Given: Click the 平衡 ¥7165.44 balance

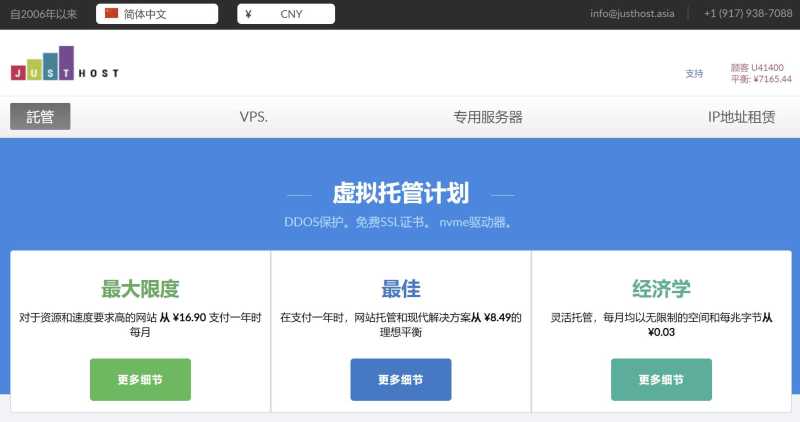Looking at the screenshot, I should (760, 79).
